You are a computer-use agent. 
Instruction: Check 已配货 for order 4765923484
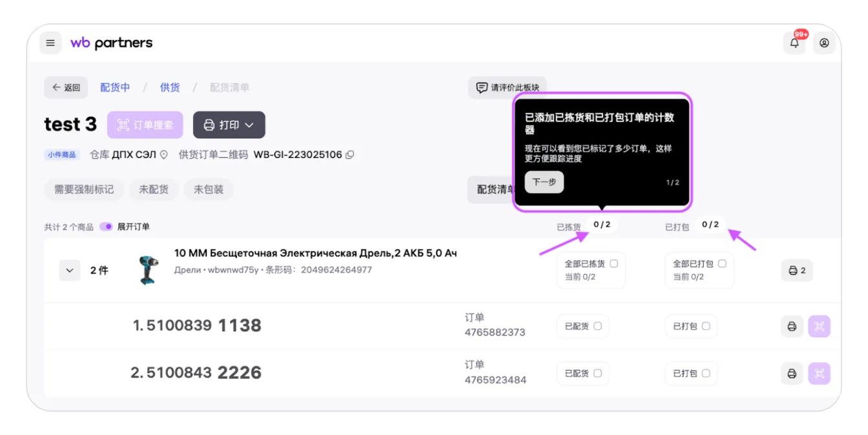[597, 374]
